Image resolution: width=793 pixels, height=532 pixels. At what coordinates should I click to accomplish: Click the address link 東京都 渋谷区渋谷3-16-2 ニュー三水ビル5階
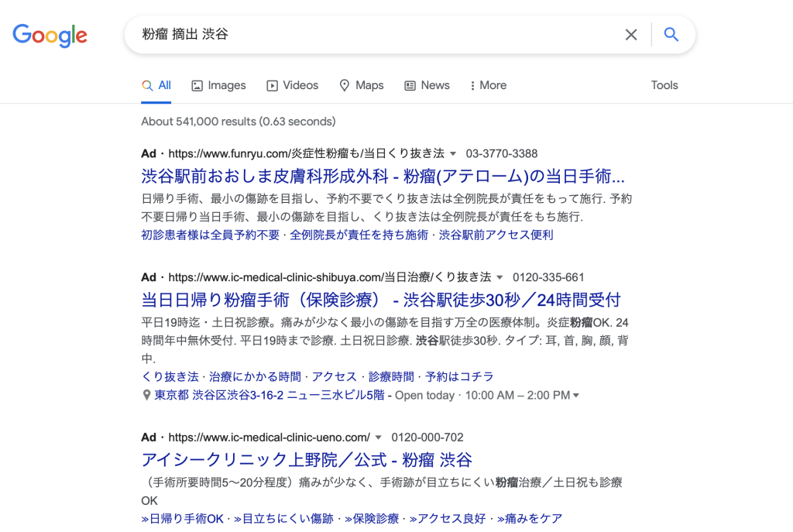point(269,395)
